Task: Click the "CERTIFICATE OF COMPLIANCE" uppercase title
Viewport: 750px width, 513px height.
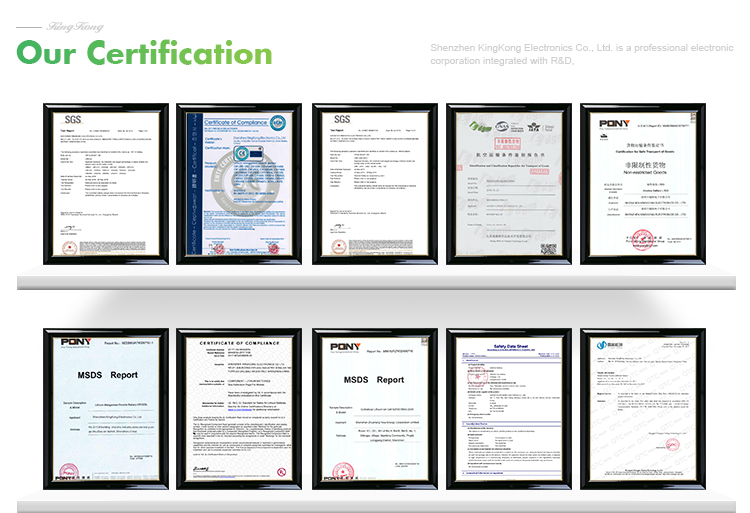Action: pyautogui.click(x=239, y=343)
